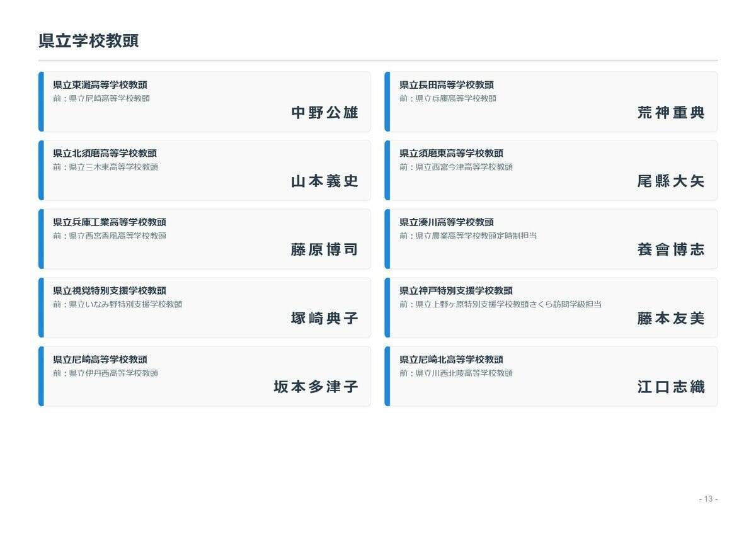Image resolution: width=756 pixels, height=534 pixels.
Task: Select the 県立視覚特別支援学校教頭 card
Action: [x=205, y=307]
